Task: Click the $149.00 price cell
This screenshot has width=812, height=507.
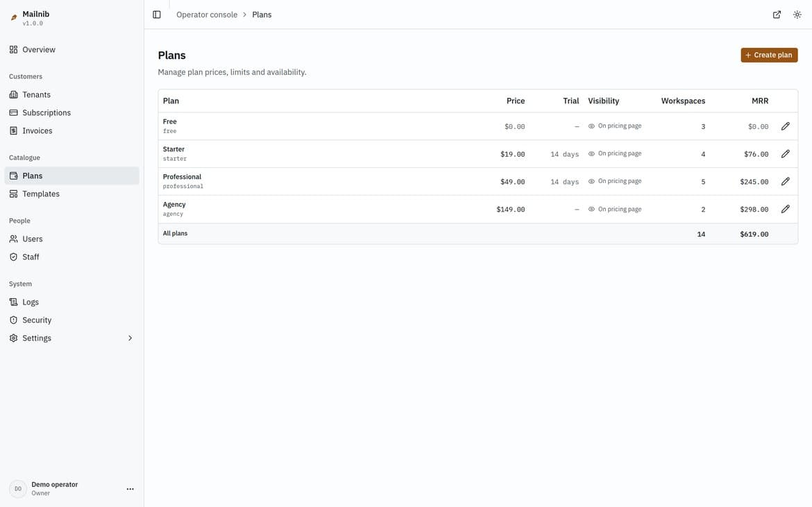Action: (511, 209)
